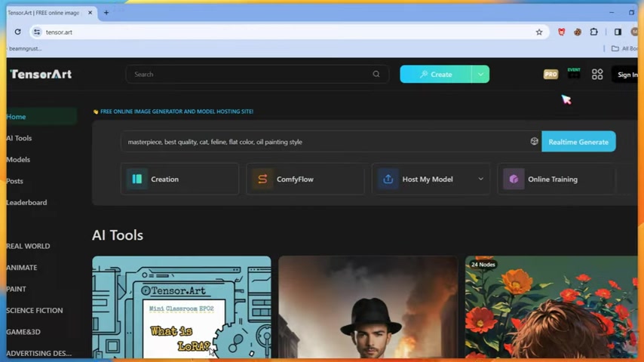Click the Creation card icon
The width and height of the screenshot is (644, 362).
tap(136, 179)
